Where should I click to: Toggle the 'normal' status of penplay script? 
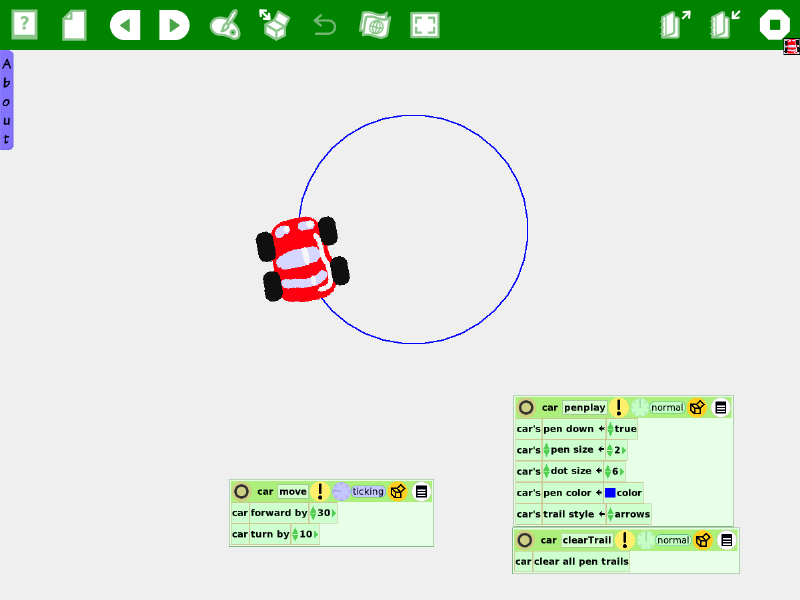coord(667,408)
